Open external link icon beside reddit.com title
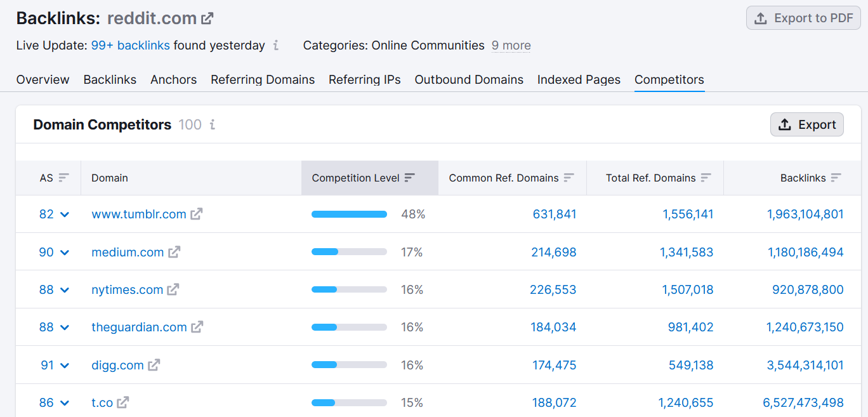The image size is (868, 417). (207, 18)
